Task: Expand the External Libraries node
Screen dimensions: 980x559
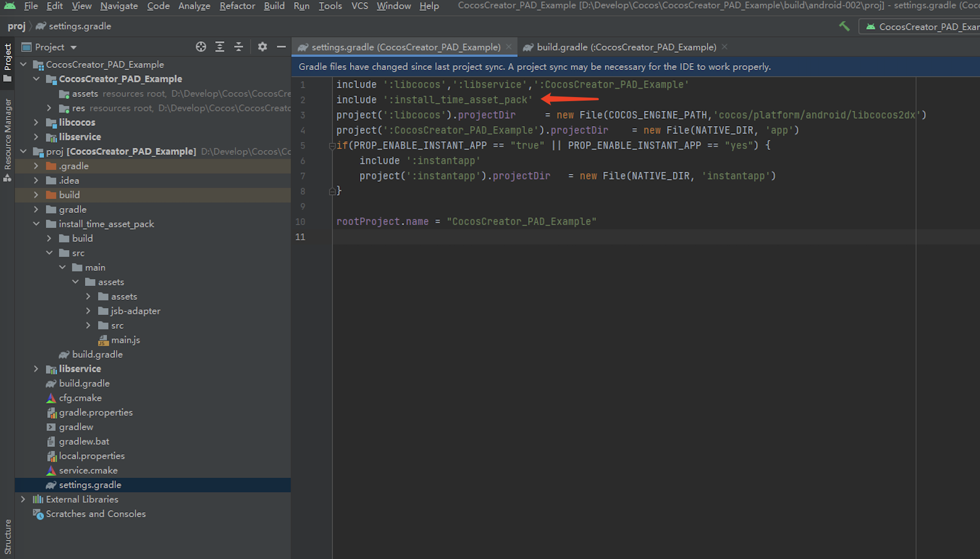Action: point(23,499)
